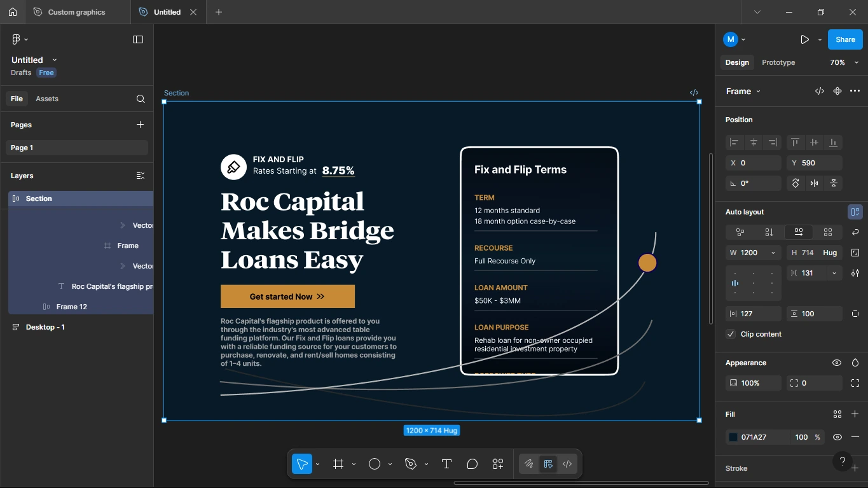Toggle Clip content checkbox

731,334
